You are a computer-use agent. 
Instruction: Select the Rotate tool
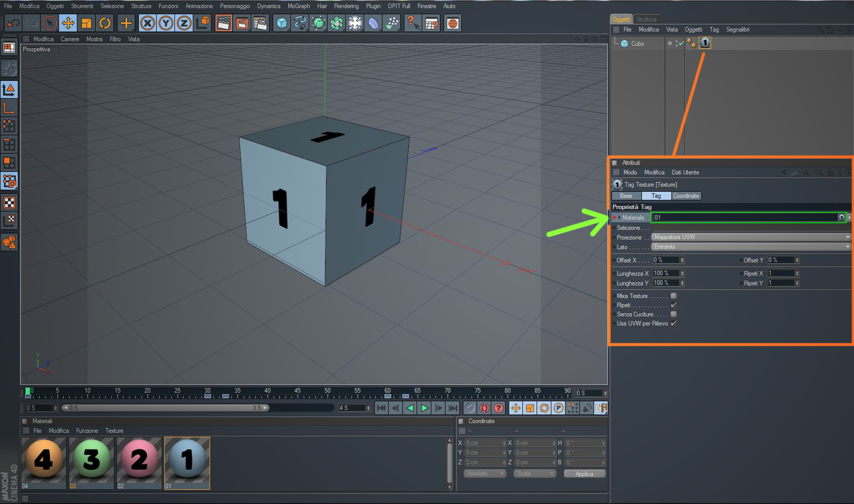(x=105, y=23)
